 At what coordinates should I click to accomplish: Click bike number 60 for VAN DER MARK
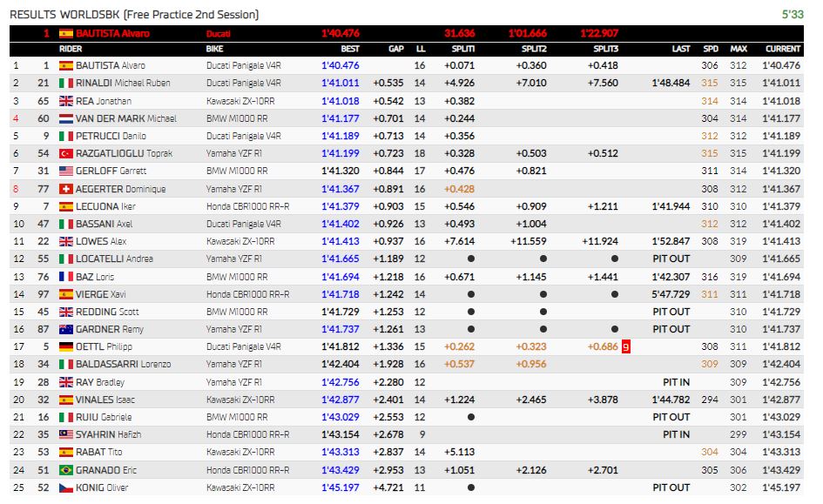(44, 118)
